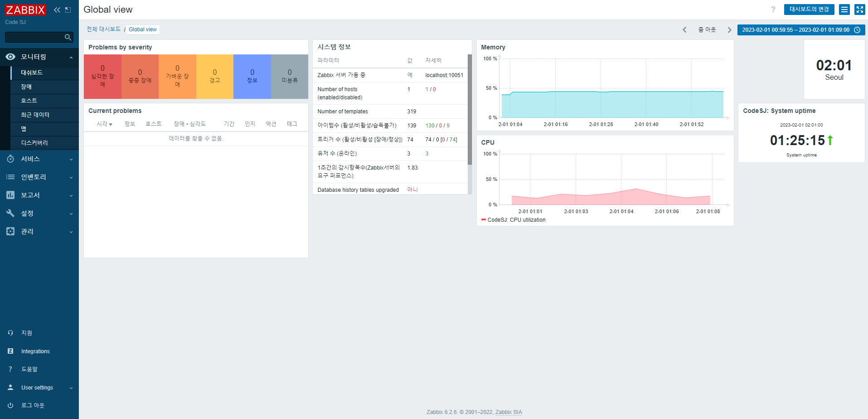Click the gray 미분류 severity tile

tap(290, 77)
